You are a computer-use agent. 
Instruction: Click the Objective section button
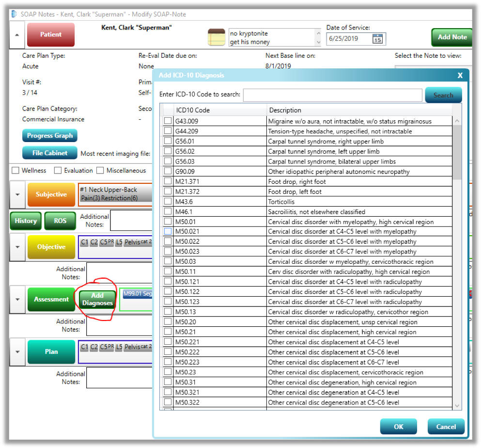51,247
